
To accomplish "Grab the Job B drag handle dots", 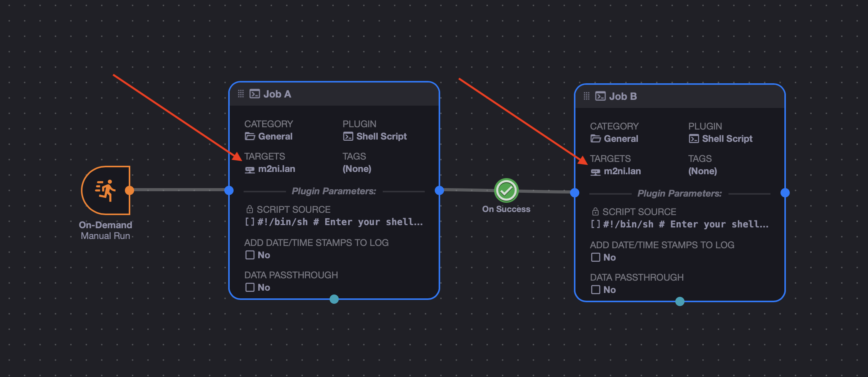I will 587,96.
